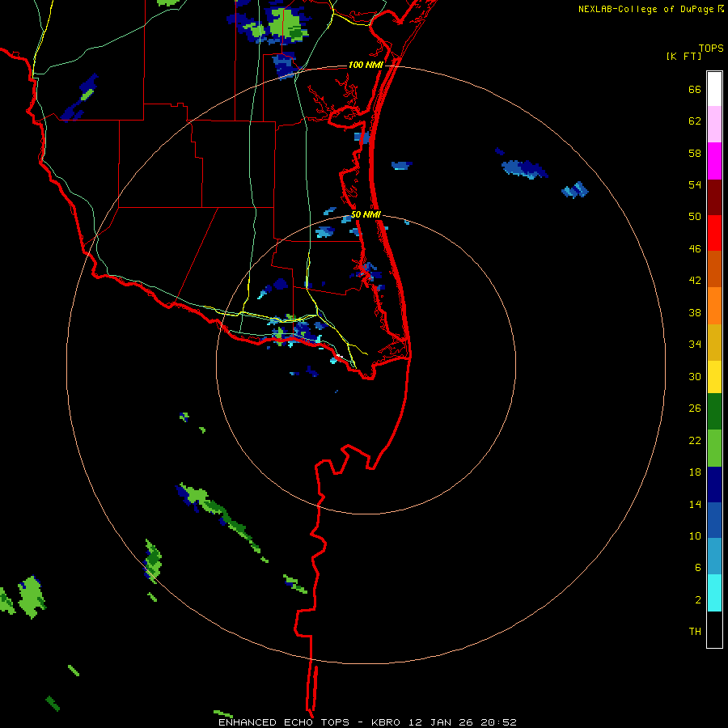This screenshot has height=728, width=728.
Task: Click the 42 value on the legend
Action: pyautogui.click(x=695, y=280)
